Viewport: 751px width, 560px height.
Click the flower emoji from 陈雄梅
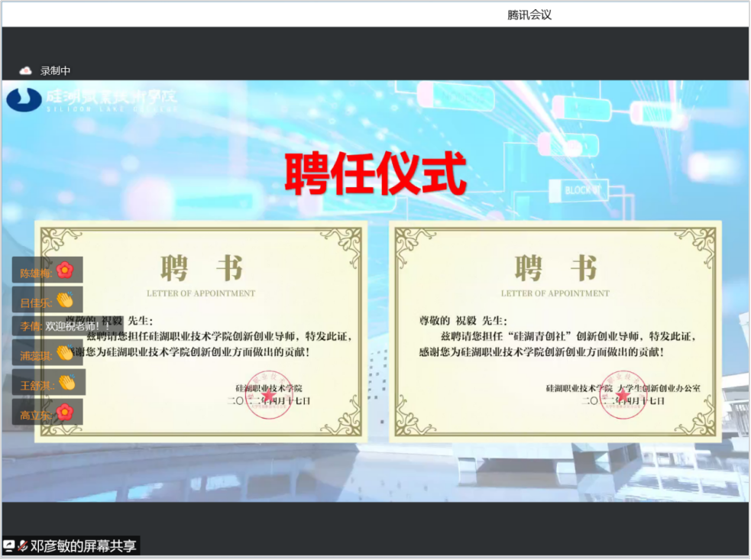[65, 270]
